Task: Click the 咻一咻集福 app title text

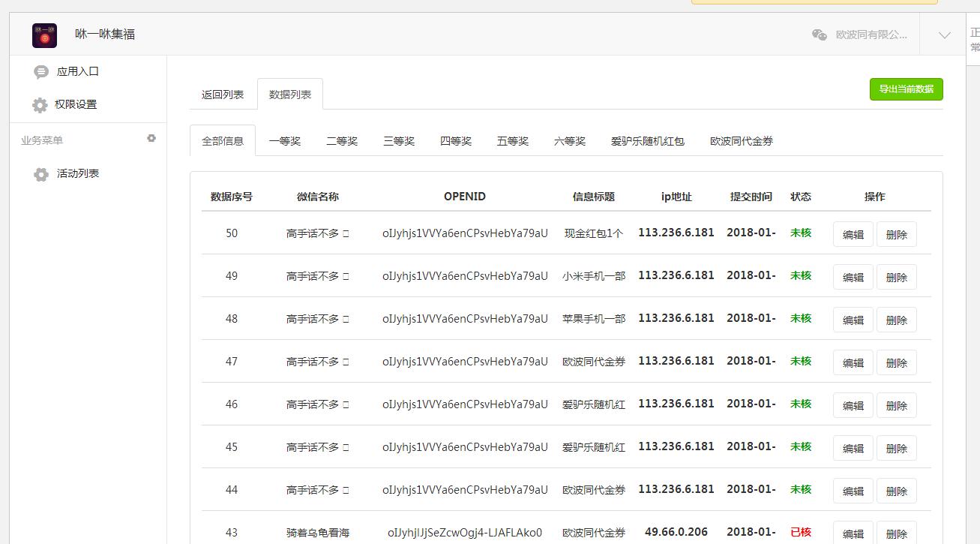Action: click(x=105, y=35)
